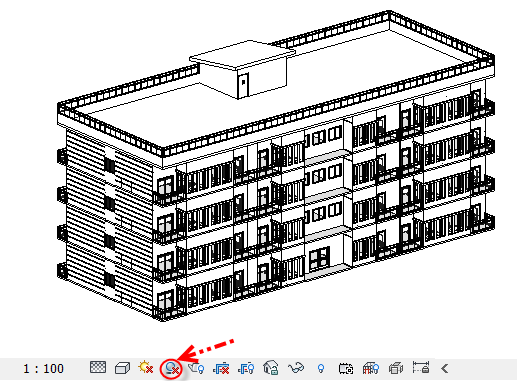Toggle the Shadows off icon
The image size is (517, 381).
point(171,369)
